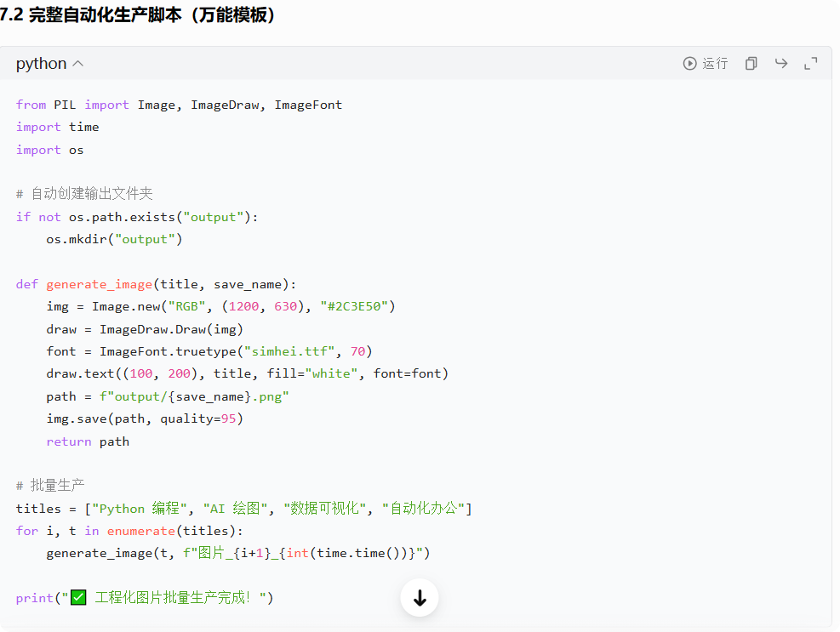
Task: Click the ImageFont.truetype "simhei.ttf" line
Action: [x=209, y=351]
